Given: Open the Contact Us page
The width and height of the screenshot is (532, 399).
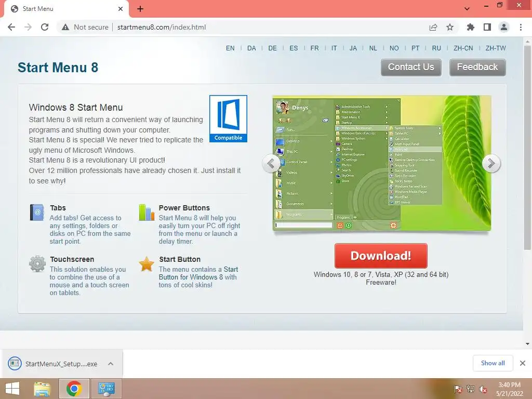Looking at the screenshot, I should click(411, 67).
